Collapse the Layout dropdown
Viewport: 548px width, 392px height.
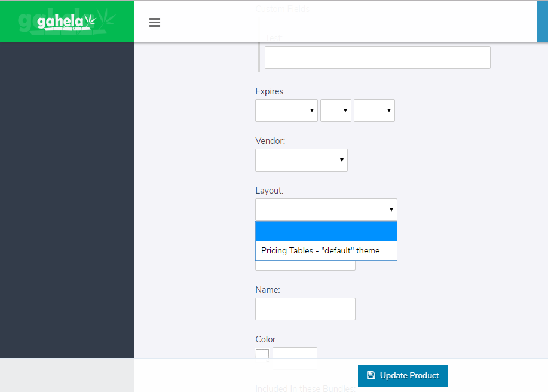coord(326,210)
